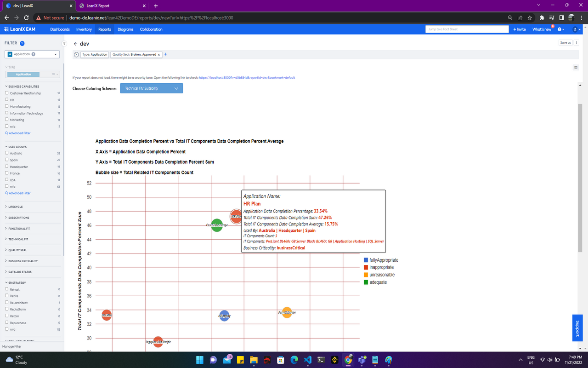Check the Australia user group
588x368 pixels.
tap(6, 153)
